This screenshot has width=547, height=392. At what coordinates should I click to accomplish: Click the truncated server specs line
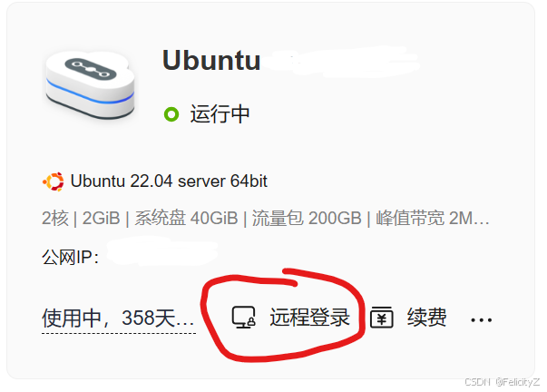[x=266, y=218]
